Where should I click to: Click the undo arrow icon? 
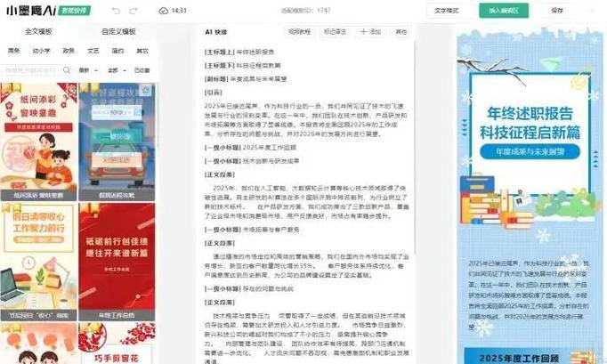click(116, 11)
